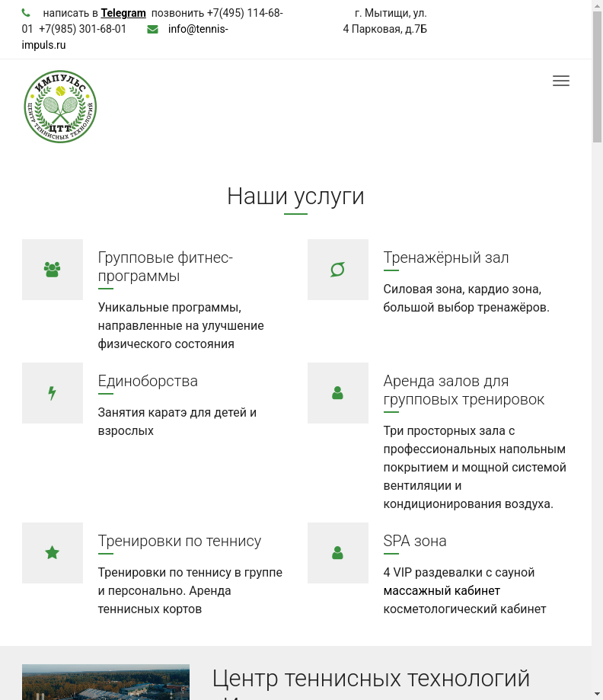Click the green envelope email icon
The image size is (603, 700).
coord(152,30)
